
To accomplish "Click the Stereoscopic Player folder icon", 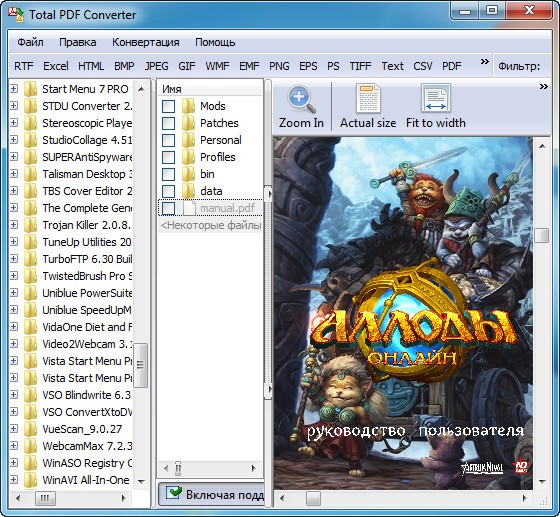I will click(x=30, y=123).
